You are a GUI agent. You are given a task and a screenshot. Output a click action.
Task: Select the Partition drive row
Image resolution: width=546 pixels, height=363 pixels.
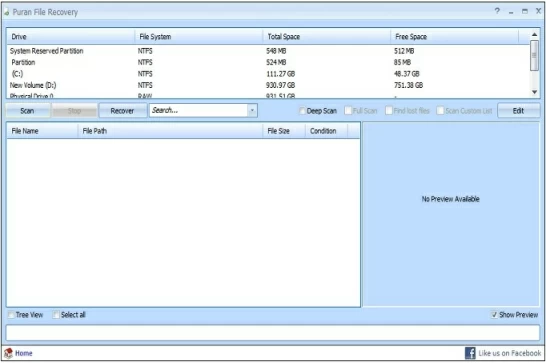click(268, 62)
